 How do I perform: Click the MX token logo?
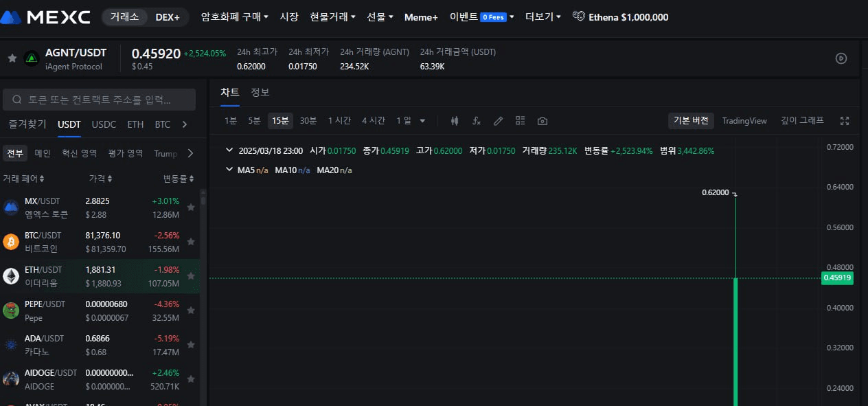(x=11, y=207)
